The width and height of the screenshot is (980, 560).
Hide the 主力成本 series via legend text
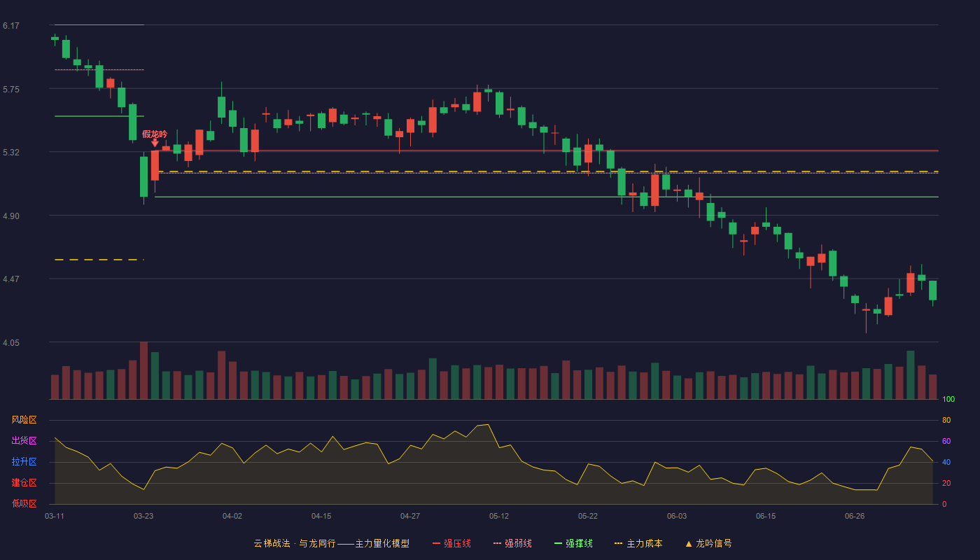[x=644, y=543]
